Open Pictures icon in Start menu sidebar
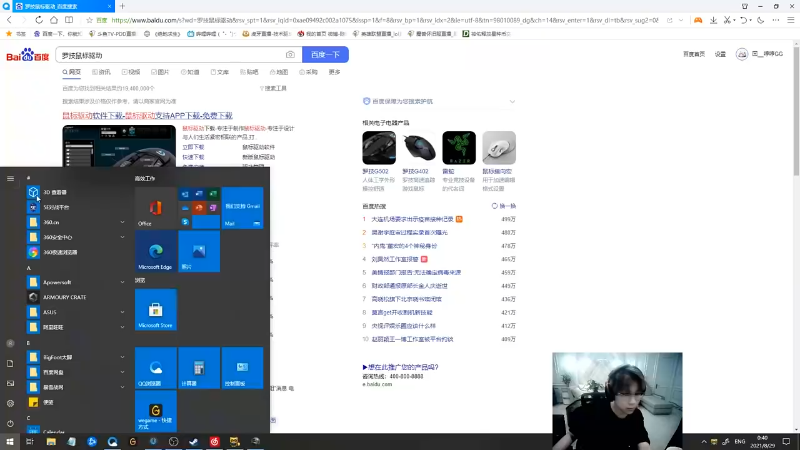This screenshot has height=450, width=800. tap(10, 383)
